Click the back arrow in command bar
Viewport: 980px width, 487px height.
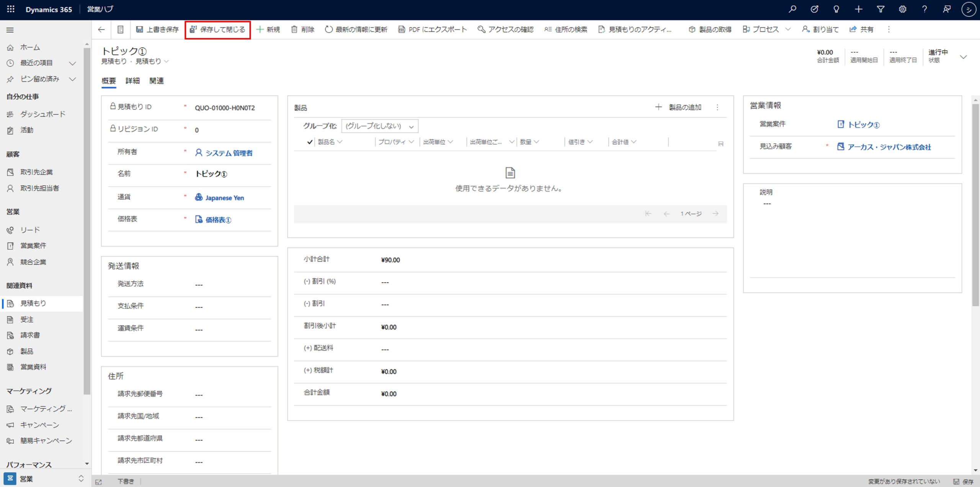coord(101,30)
